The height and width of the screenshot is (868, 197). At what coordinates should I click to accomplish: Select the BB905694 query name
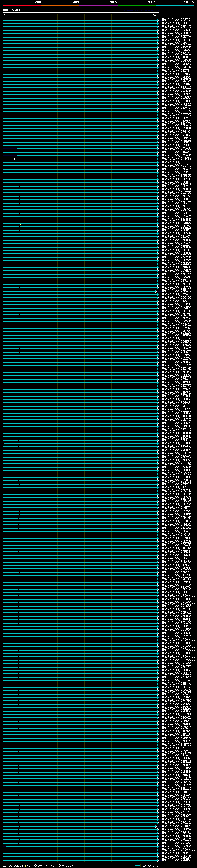[x=12, y=10]
